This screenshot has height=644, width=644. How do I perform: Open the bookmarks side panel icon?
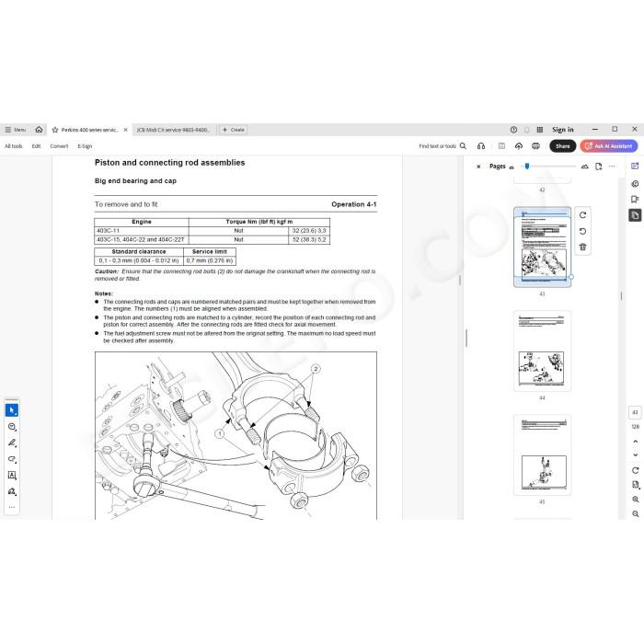click(635, 200)
